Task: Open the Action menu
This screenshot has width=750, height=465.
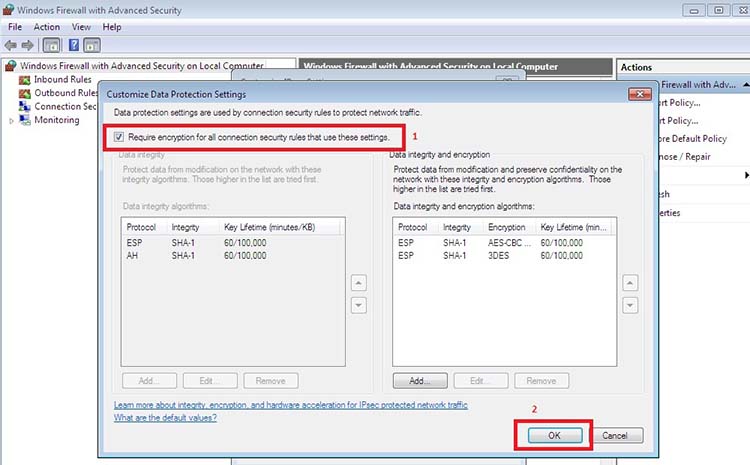Action: pos(46,27)
